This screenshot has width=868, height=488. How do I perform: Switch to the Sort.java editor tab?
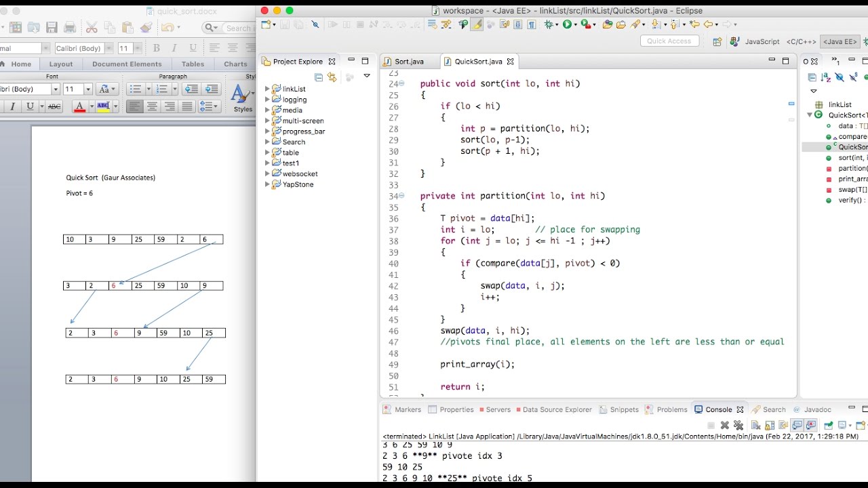pos(409,61)
